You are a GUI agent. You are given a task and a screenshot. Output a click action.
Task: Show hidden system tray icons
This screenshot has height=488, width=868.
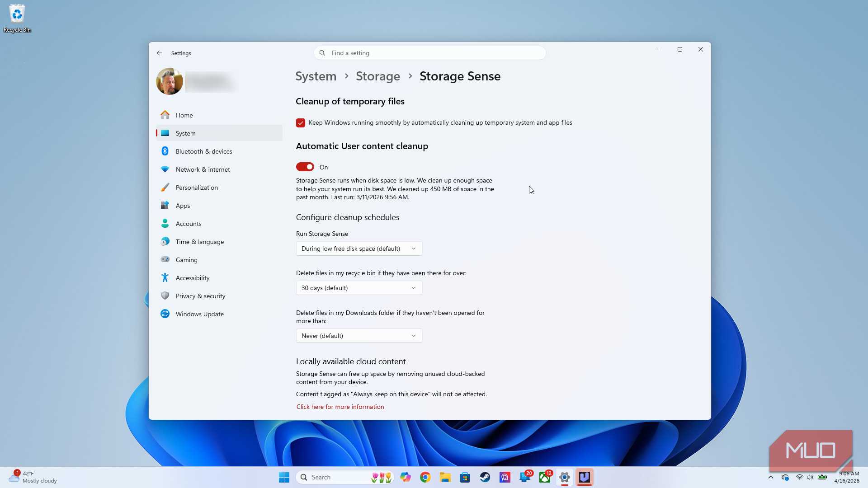click(x=771, y=477)
